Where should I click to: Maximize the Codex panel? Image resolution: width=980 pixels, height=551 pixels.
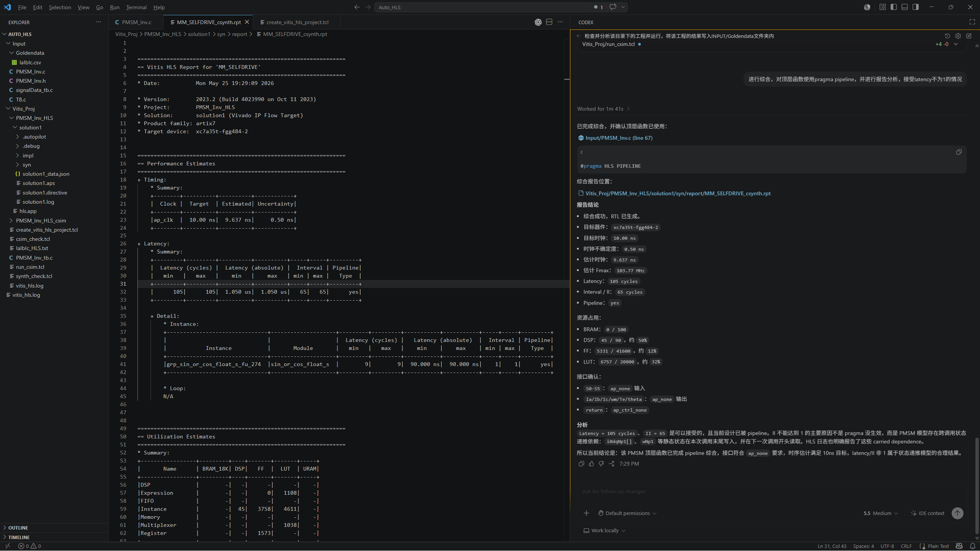[x=972, y=22]
